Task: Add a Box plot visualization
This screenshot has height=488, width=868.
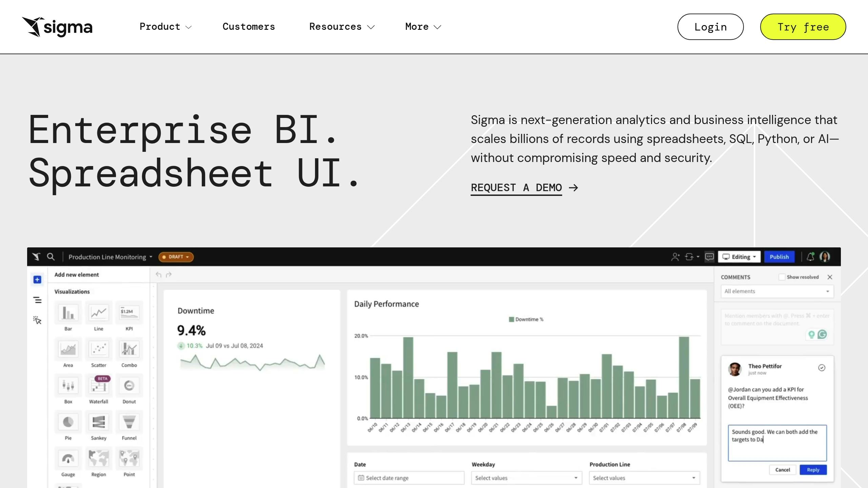Action: pyautogui.click(x=68, y=389)
